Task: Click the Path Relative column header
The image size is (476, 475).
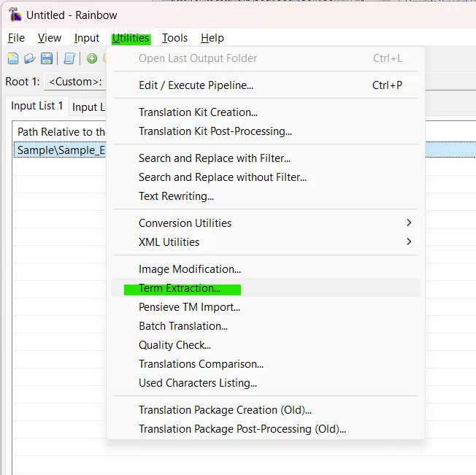Action: pyautogui.click(x=61, y=132)
